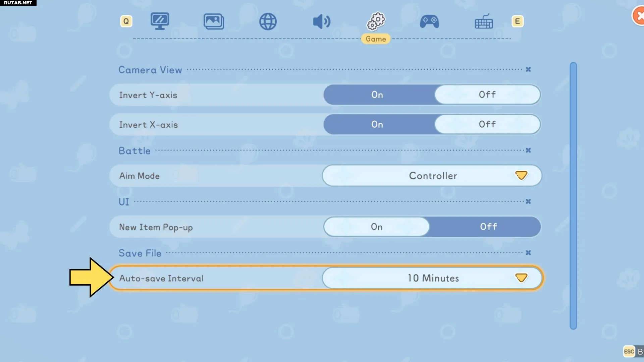The height and width of the screenshot is (362, 644).
Task: Expand the Auto-save Interval 10 Minutes dropdown
Action: click(432, 278)
